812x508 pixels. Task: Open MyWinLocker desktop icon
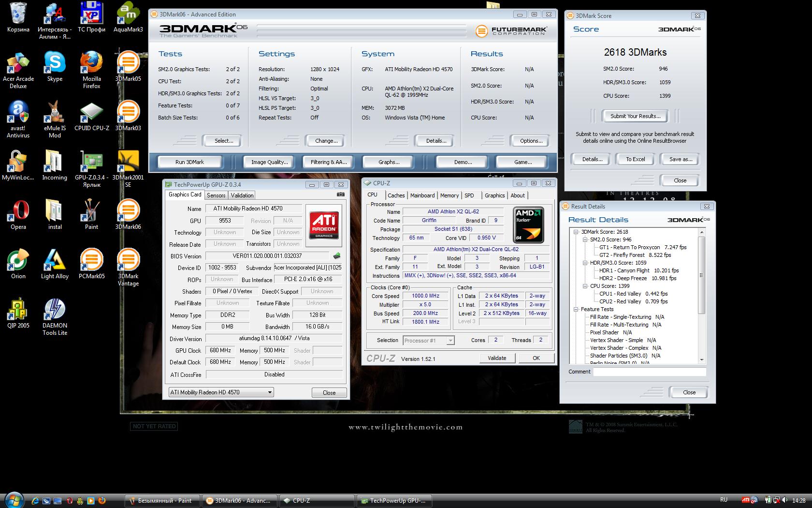coord(18,165)
